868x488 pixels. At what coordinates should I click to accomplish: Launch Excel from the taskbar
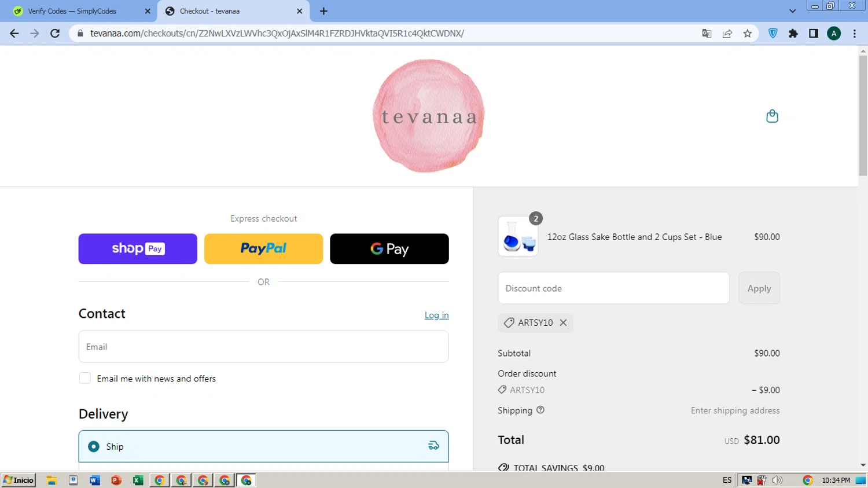click(138, 480)
